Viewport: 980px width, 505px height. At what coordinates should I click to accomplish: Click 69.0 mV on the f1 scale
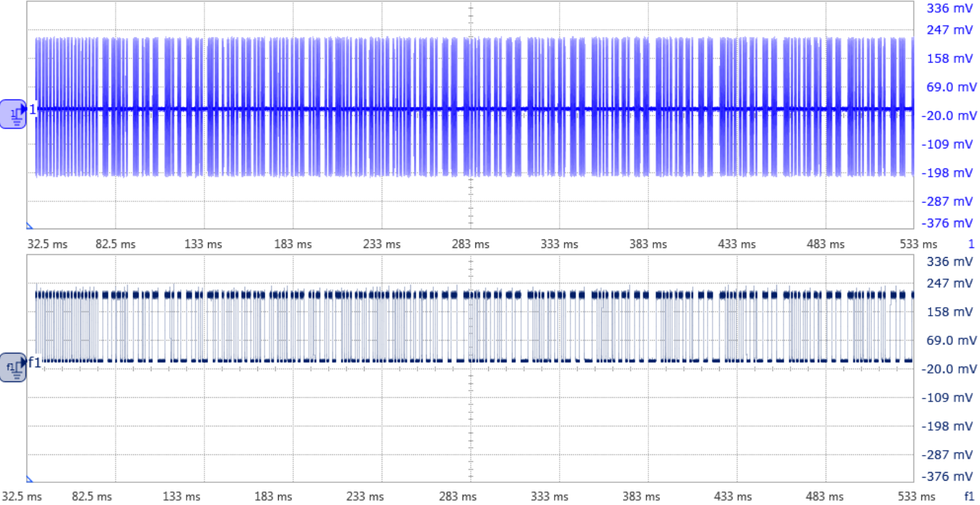[950, 341]
